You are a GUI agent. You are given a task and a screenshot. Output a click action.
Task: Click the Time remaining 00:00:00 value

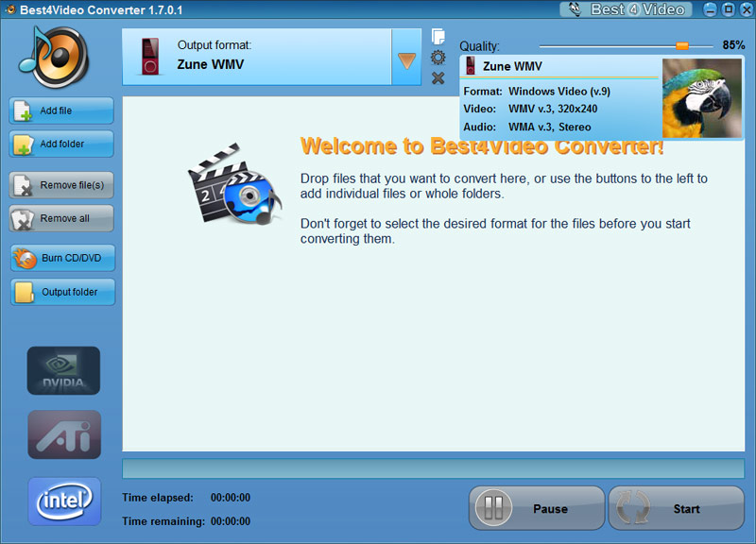231,521
